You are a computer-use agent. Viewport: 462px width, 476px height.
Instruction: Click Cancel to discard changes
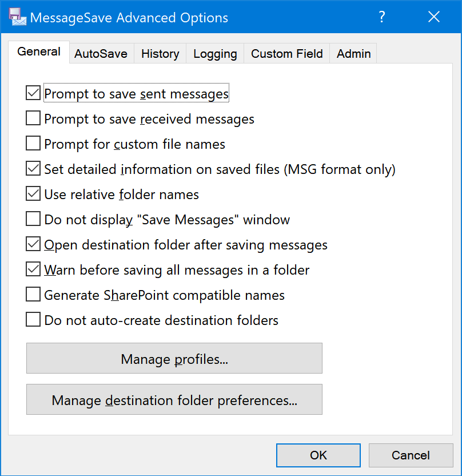click(411, 455)
